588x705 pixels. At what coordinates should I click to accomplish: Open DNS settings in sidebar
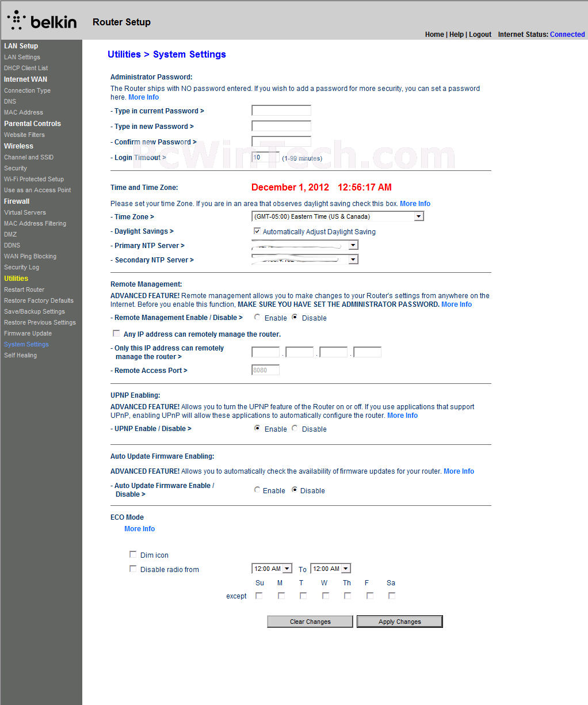10,101
